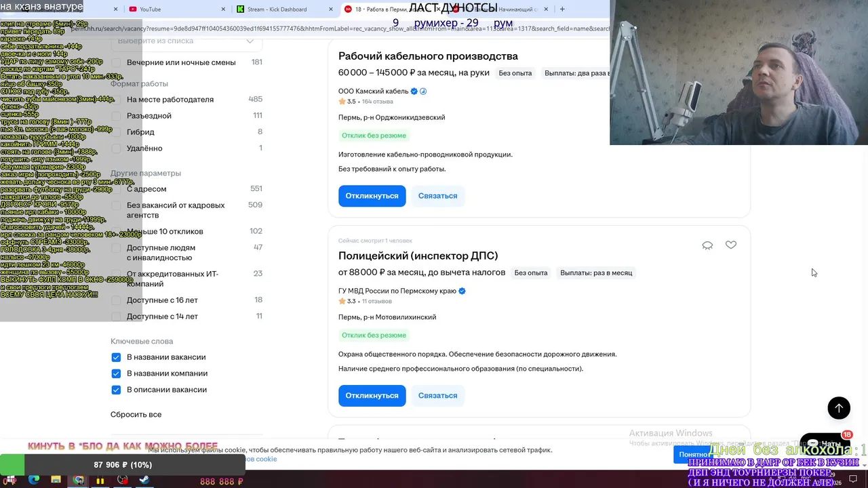Enable Удалённо work format filter
Viewport: 868px width, 488px height.
[116, 148]
